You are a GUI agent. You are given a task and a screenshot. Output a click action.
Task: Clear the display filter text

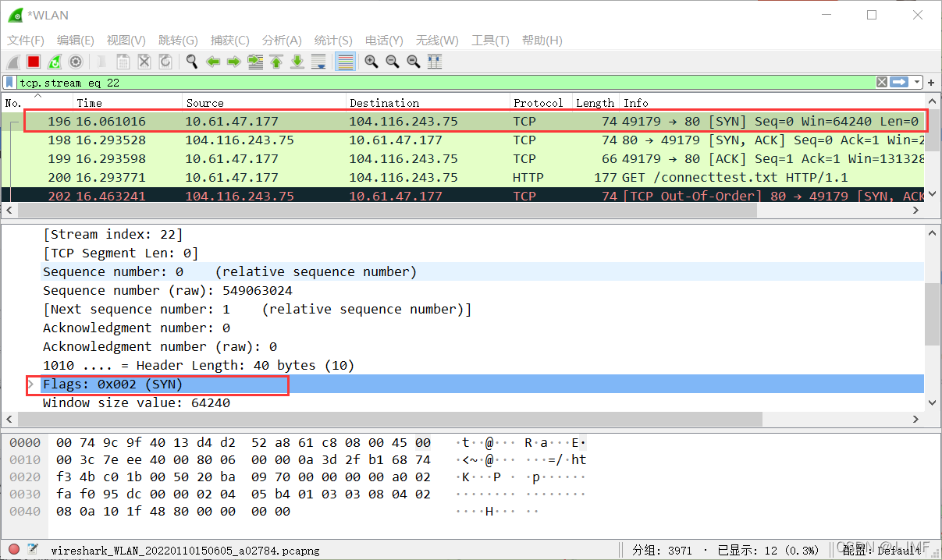coord(881,83)
